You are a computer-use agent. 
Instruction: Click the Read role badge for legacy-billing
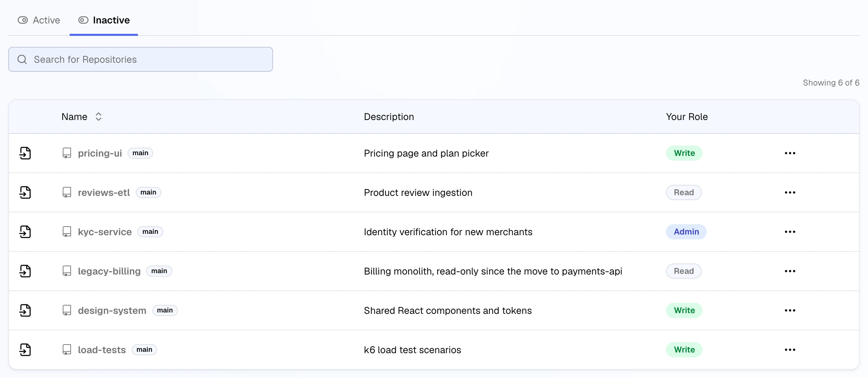pyautogui.click(x=684, y=271)
